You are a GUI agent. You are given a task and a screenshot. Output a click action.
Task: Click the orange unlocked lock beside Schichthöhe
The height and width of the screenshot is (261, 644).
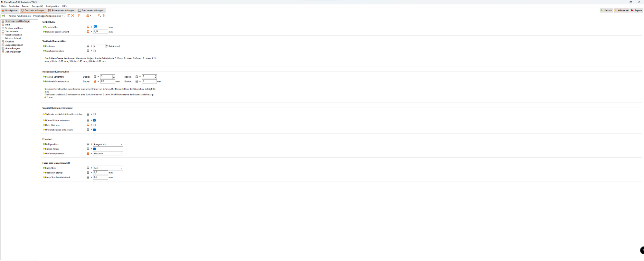click(88, 27)
